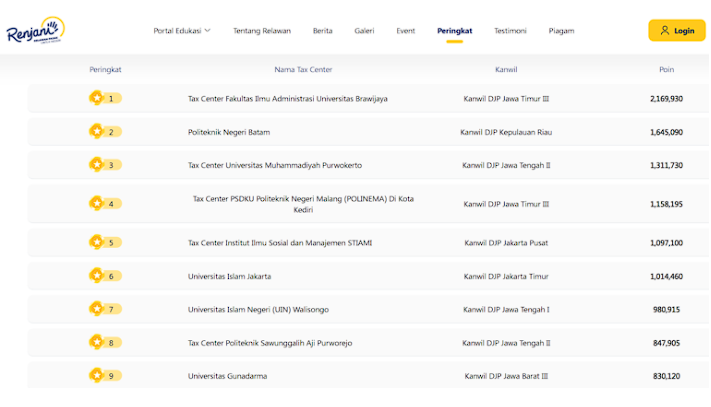Screen dimensions: 711x407
Task: Click the rank 1 star badge
Action: click(x=97, y=98)
